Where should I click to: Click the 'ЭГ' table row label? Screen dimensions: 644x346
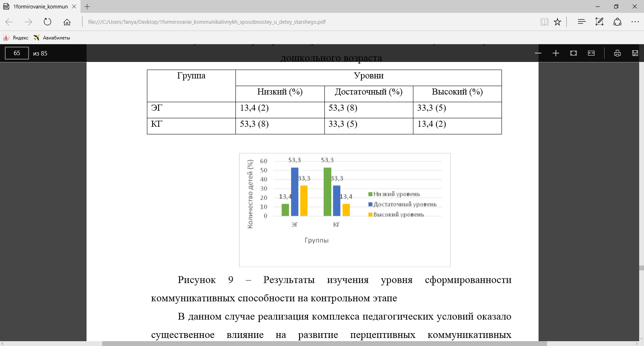click(x=157, y=108)
